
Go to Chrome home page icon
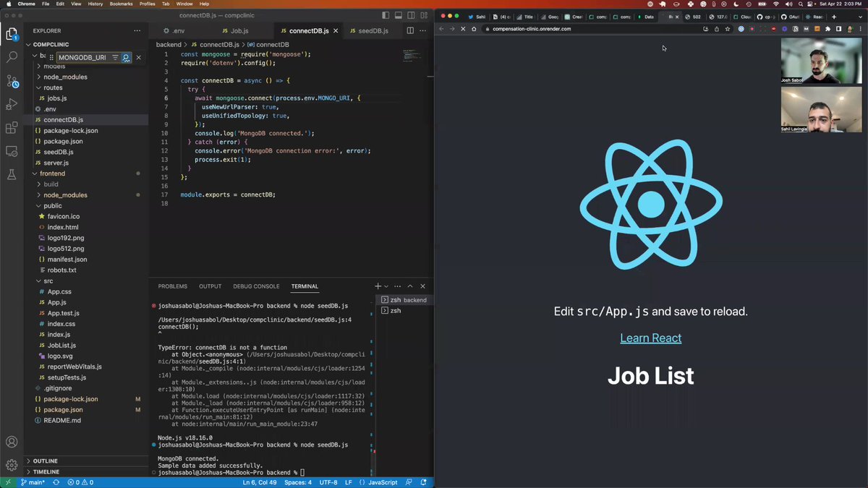tap(474, 29)
